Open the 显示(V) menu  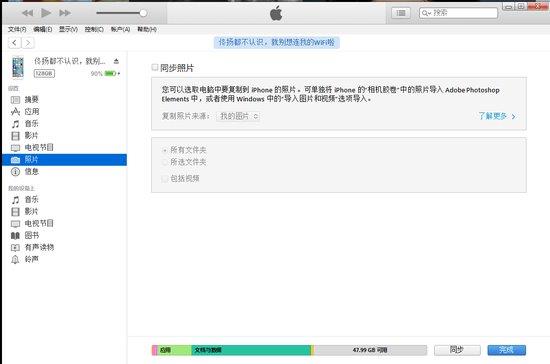click(68, 29)
